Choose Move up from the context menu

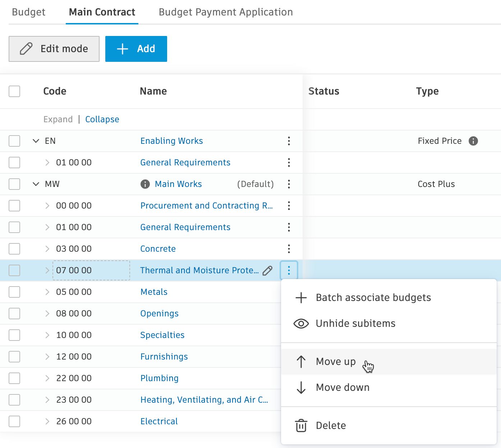pos(335,362)
